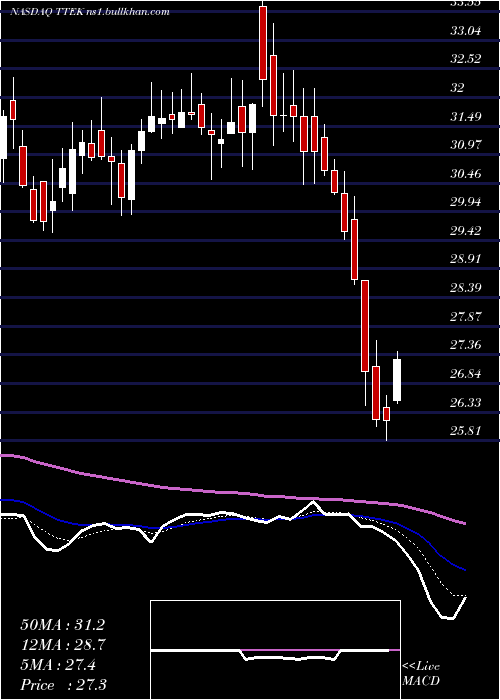Select the 29.42 price axis label
The width and height of the screenshot is (500, 700).
pos(466,231)
